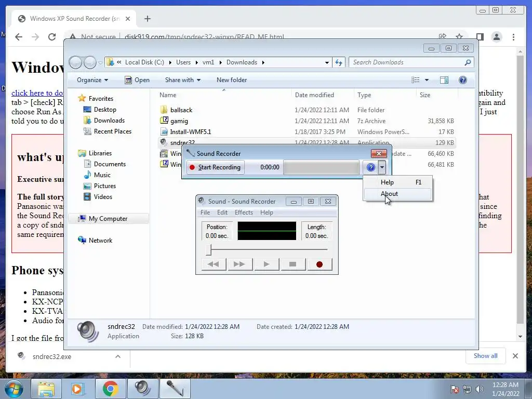
Task: Click the Start Recording button
Action: (x=215, y=167)
